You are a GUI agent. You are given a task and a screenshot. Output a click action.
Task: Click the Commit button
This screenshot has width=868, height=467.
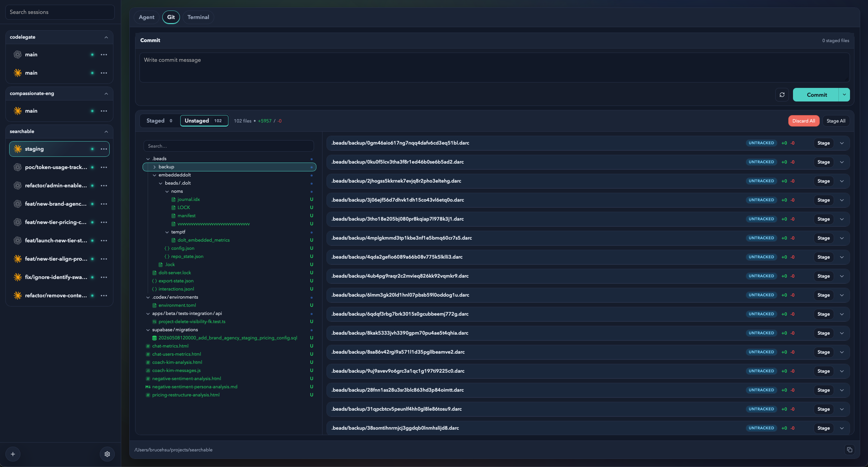(816, 95)
